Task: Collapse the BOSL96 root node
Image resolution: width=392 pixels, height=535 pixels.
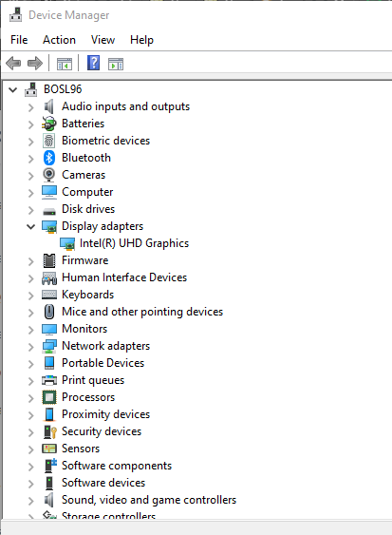Action: tap(13, 90)
